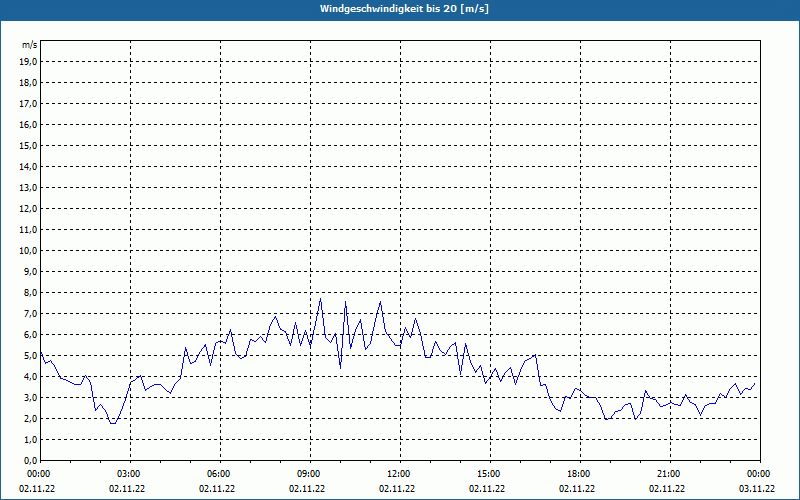Click the '16,0' y-axis value
Screen dimensions: 800x500
tap(28, 124)
